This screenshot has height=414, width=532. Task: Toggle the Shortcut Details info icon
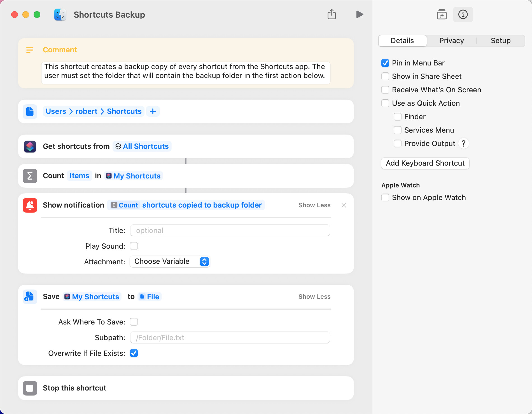click(463, 15)
